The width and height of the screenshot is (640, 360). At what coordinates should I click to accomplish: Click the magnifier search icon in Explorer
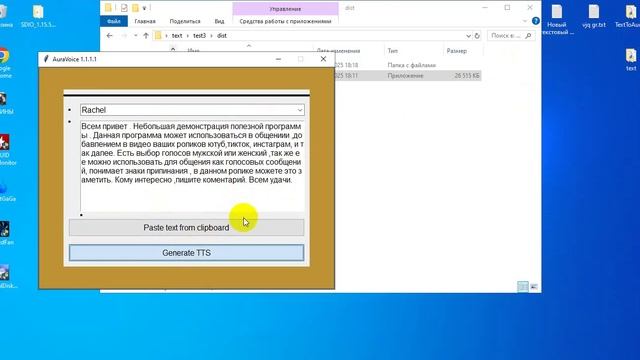point(528,36)
